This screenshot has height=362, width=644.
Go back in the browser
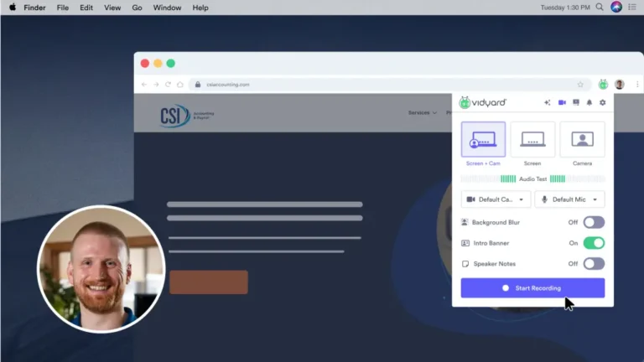pos(144,85)
